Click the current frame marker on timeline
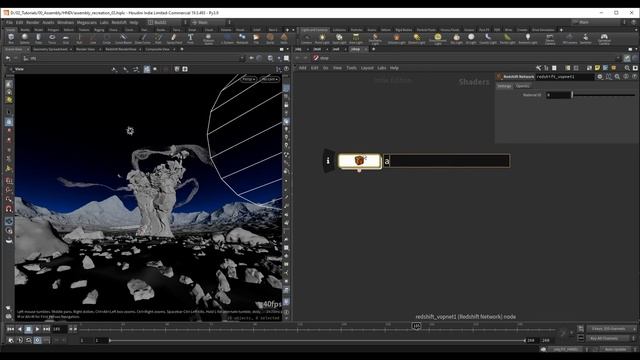Viewport: 640px width, 360px height. tap(416, 326)
